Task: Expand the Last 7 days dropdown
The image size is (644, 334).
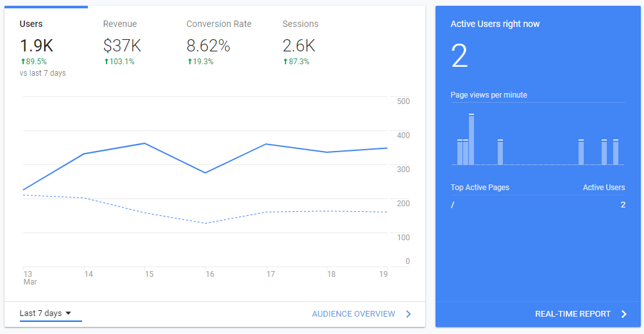Action: click(x=45, y=313)
